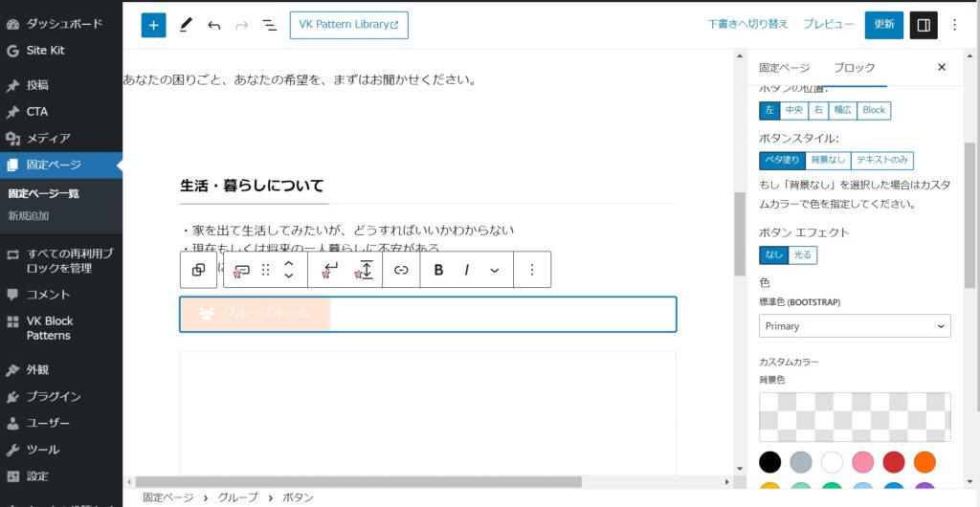Choose テキストのみ button style
The height and width of the screenshot is (507, 980).
[881, 160]
